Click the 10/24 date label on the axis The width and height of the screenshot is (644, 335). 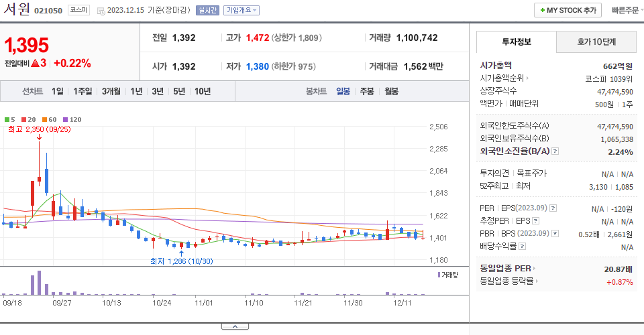click(162, 303)
